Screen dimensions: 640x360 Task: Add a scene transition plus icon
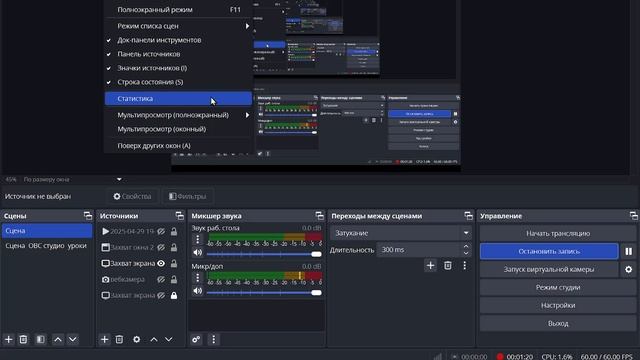point(430,266)
